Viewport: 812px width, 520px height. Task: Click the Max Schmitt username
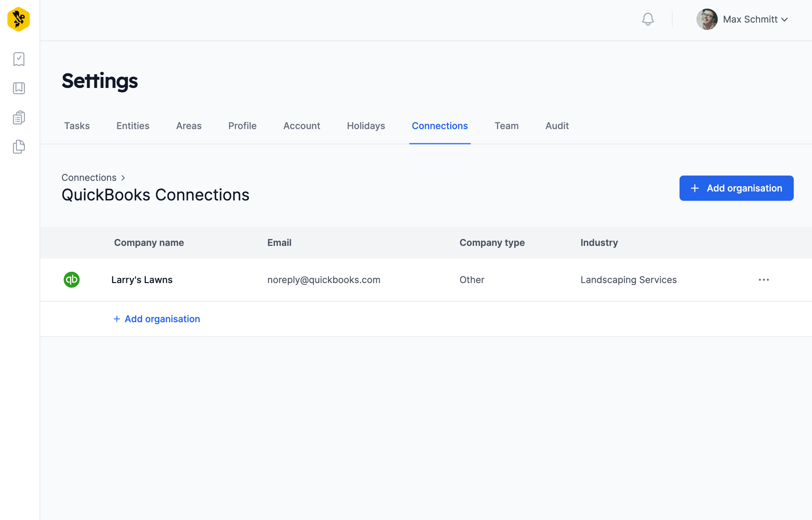tap(750, 19)
